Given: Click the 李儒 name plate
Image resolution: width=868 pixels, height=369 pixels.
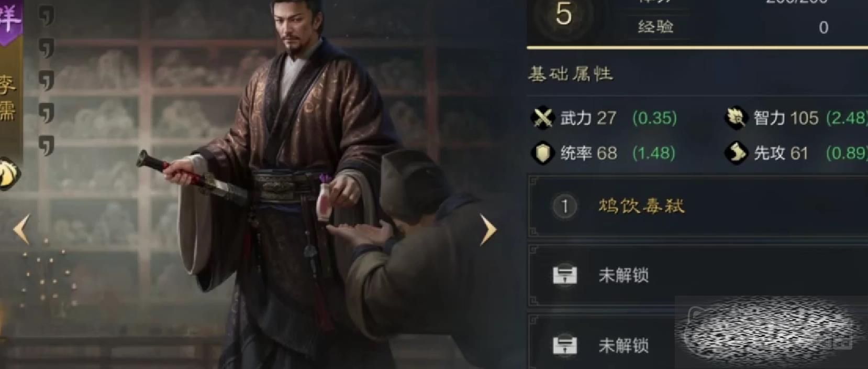Looking at the screenshot, I should tap(8, 97).
